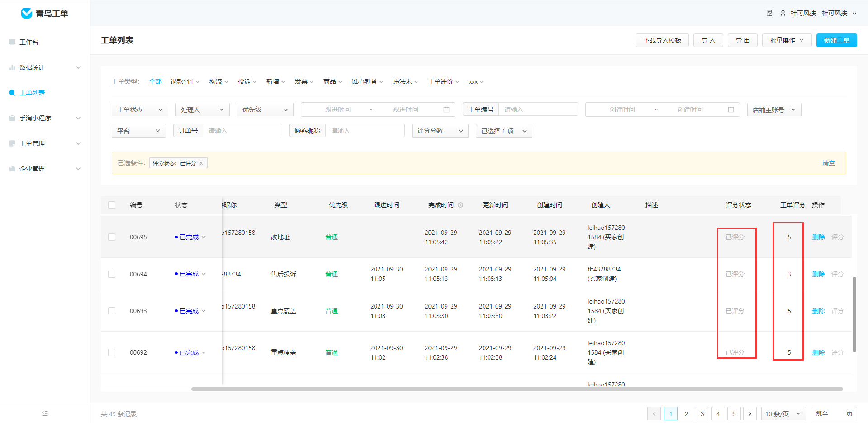Expand the 工单管理 sidebar menu

click(78, 143)
